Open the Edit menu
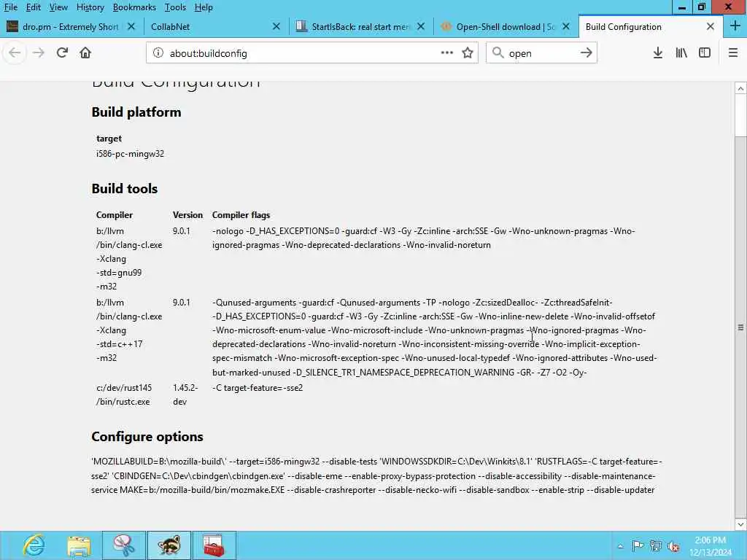The width and height of the screenshot is (747, 560). coord(33,7)
